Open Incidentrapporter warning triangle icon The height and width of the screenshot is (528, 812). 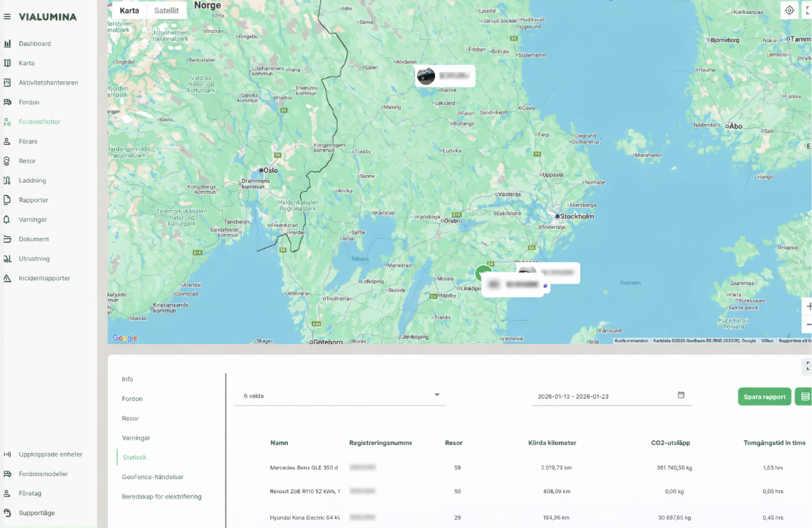8,279
